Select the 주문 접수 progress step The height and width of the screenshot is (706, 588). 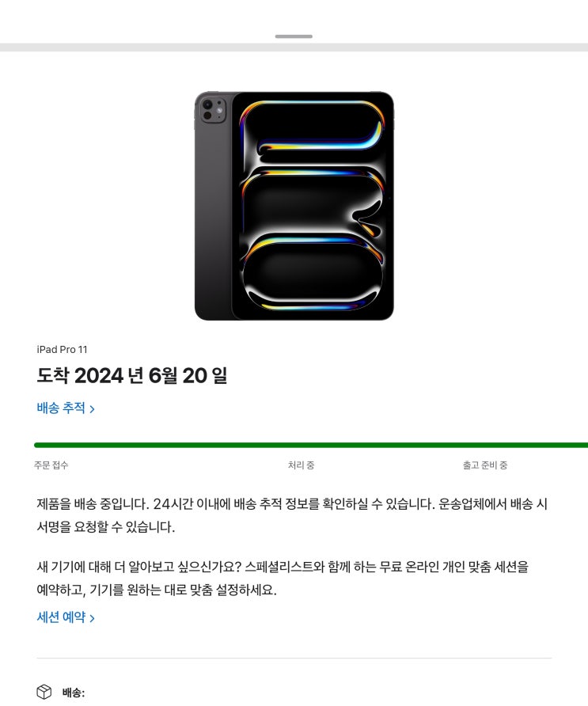tap(51, 465)
